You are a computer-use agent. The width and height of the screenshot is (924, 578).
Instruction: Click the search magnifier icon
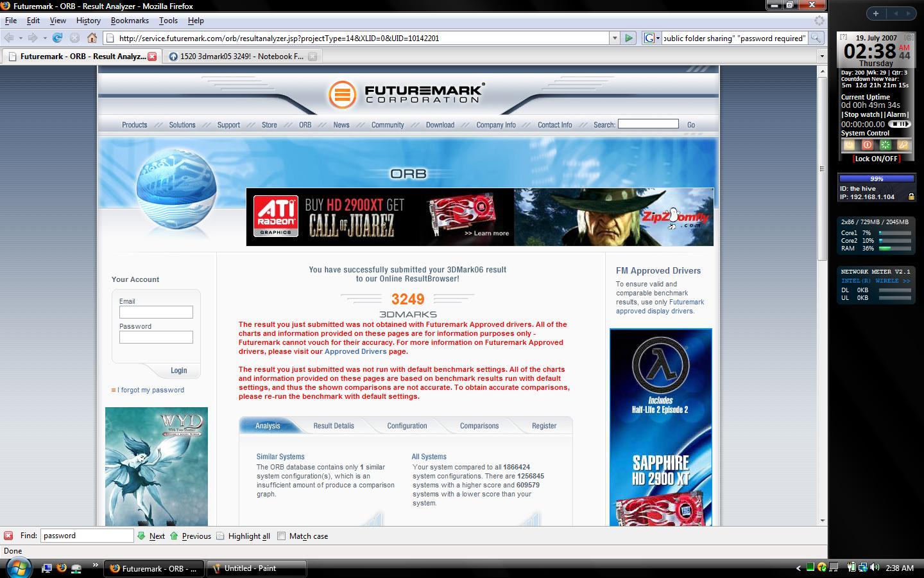tap(816, 38)
